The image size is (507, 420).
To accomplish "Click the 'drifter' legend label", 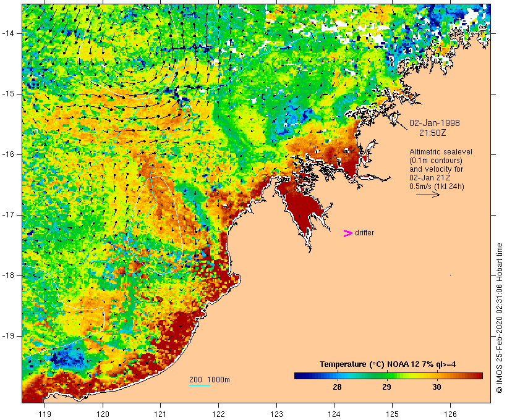I will point(364,233).
